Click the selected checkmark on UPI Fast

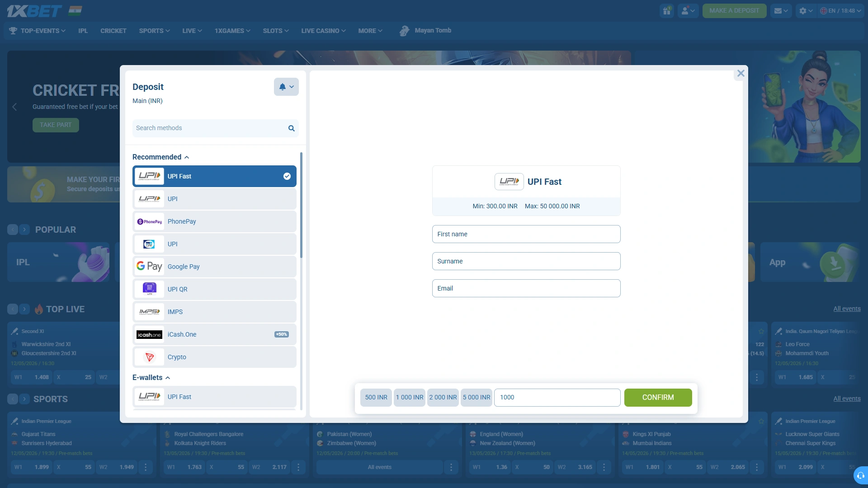[x=287, y=176]
